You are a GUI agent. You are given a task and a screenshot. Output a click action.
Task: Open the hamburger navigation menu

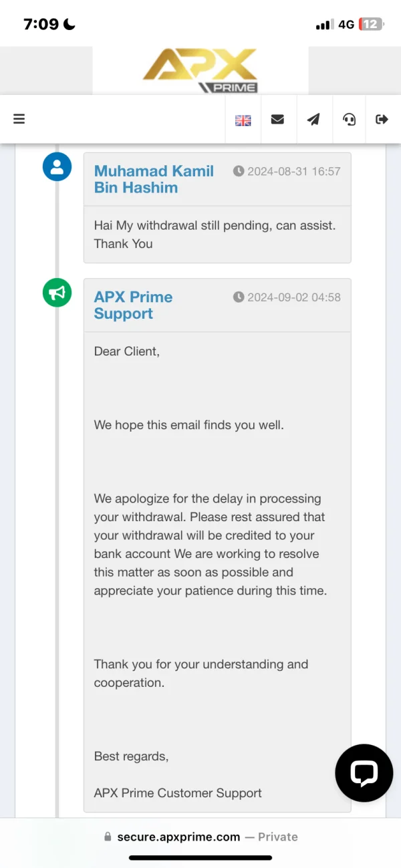coord(19,119)
